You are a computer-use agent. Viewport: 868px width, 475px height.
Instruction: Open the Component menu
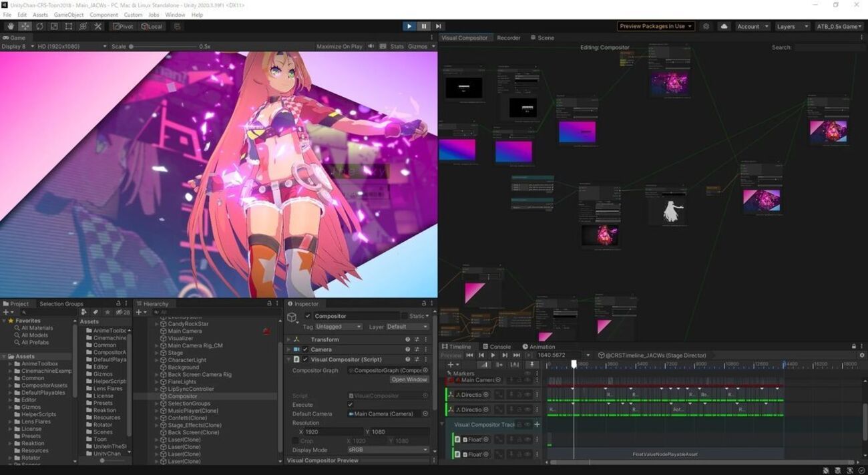click(x=103, y=15)
